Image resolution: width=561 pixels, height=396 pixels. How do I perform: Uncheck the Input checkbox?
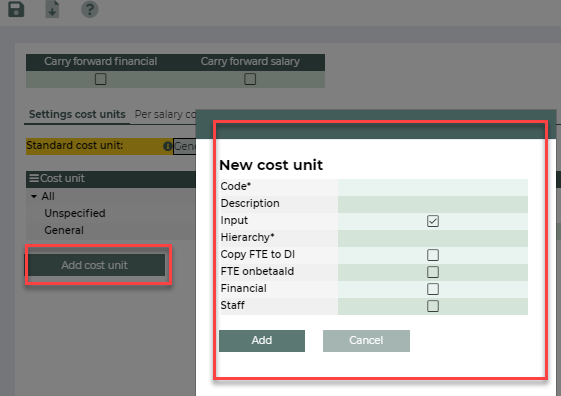pos(433,221)
